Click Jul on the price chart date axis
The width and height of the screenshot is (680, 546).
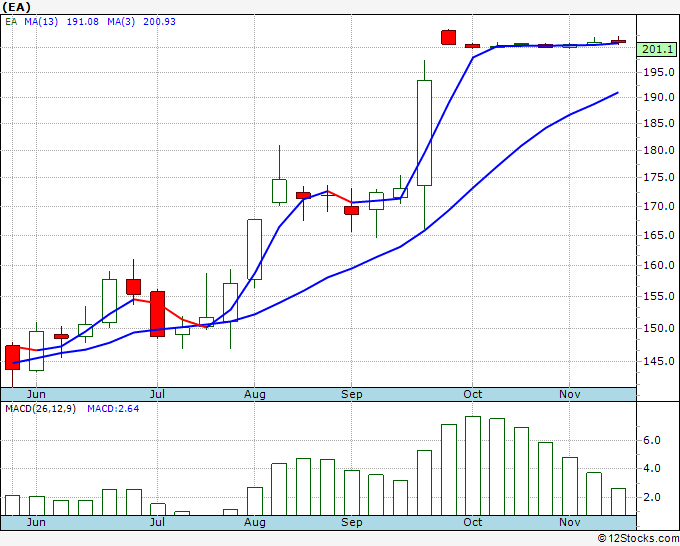[x=157, y=394]
